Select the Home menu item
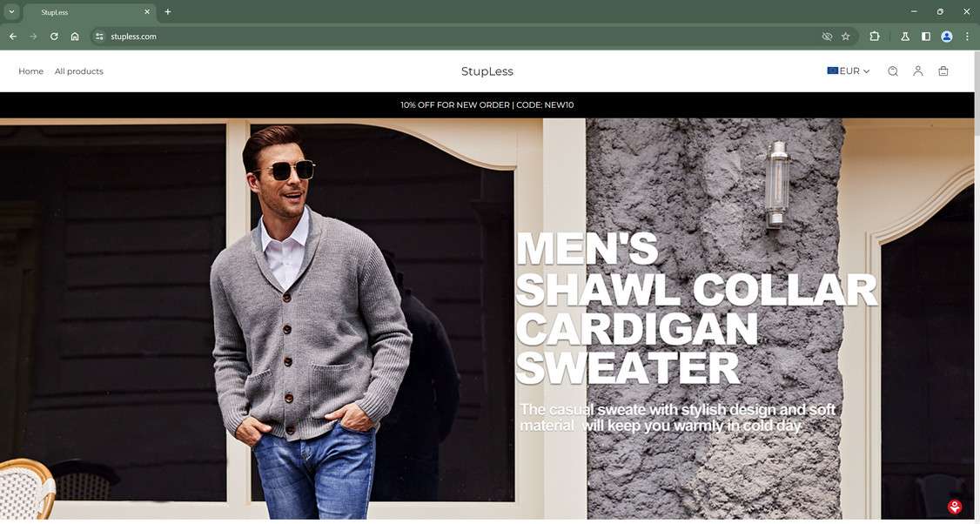Image resolution: width=980 pixels, height=524 pixels. point(30,71)
